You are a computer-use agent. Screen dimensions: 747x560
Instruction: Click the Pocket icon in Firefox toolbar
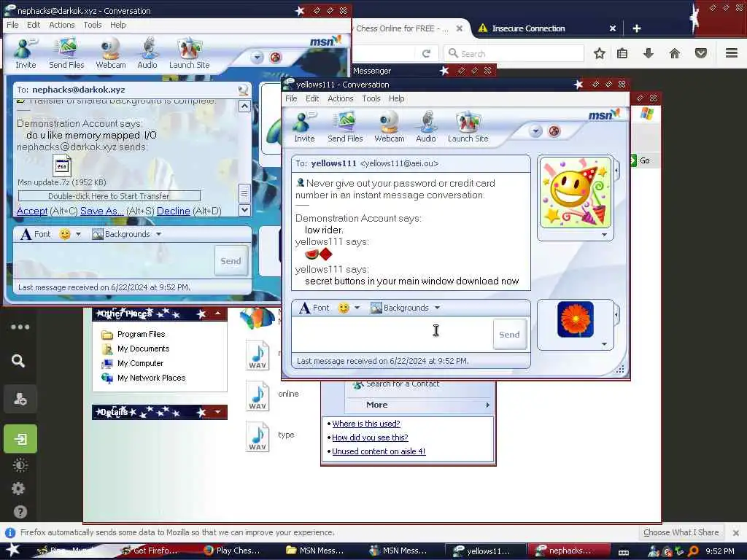click(700, 53)
